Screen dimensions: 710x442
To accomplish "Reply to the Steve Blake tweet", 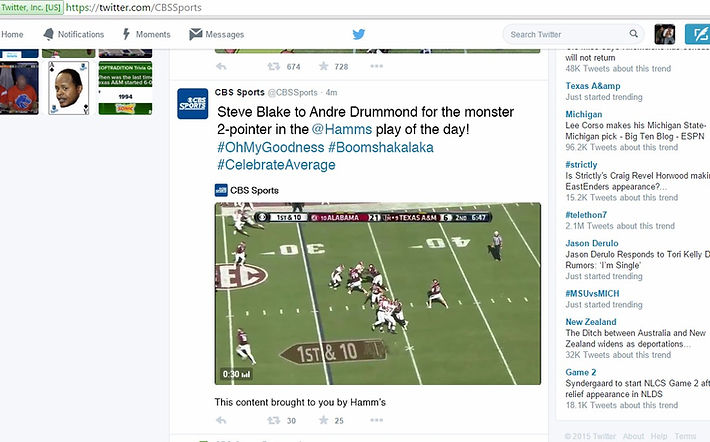I will (x=221, y=420).
